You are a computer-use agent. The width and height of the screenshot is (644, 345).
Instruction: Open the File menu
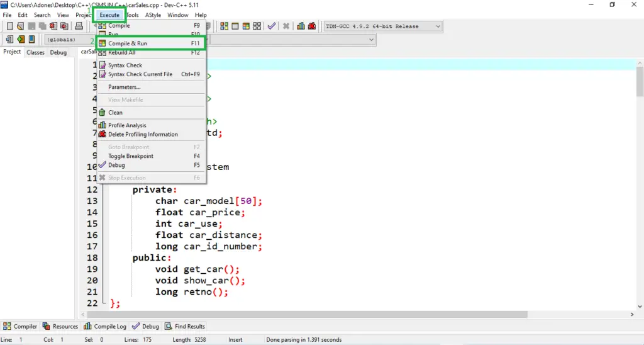(7, 15)
